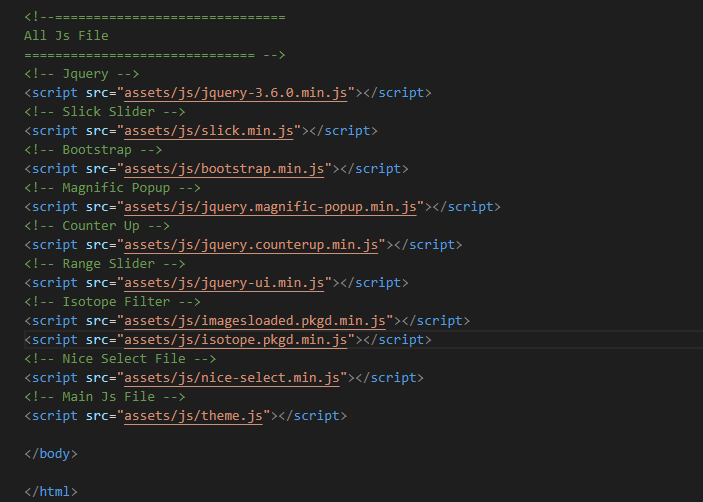Follow the assets/js/jquery-ui.min.js link

(224, 283)
